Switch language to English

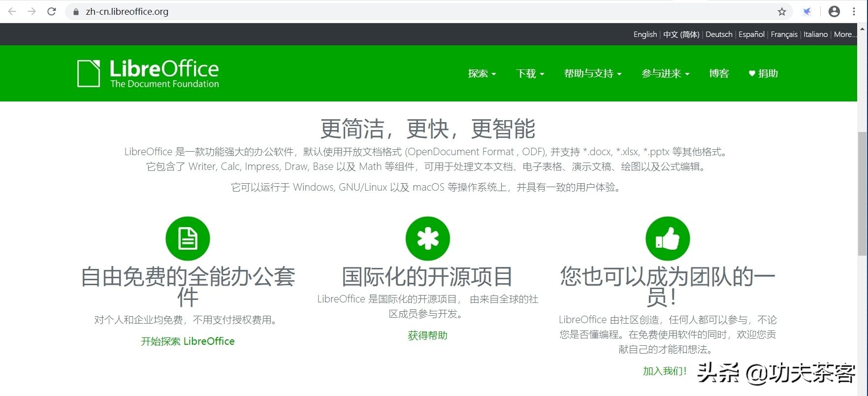click(x=645, y=34)
